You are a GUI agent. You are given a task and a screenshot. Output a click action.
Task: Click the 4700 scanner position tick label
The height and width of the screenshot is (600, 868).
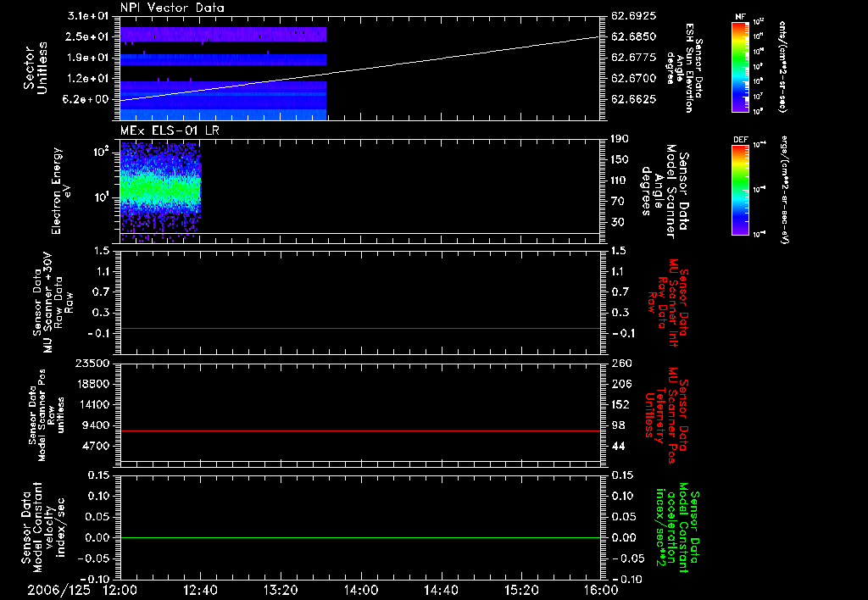[97, 446]
